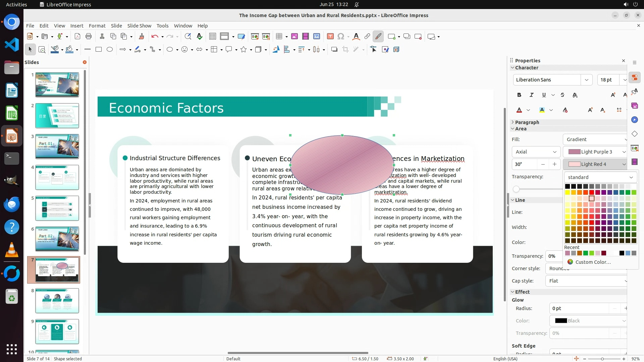Toggle Bold character formatting

519,95
